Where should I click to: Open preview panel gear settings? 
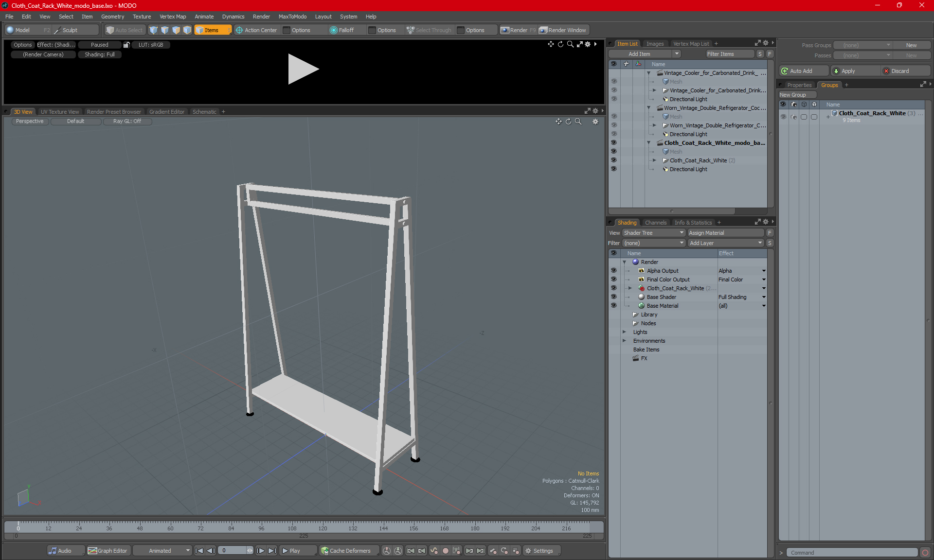click(588, 44)
